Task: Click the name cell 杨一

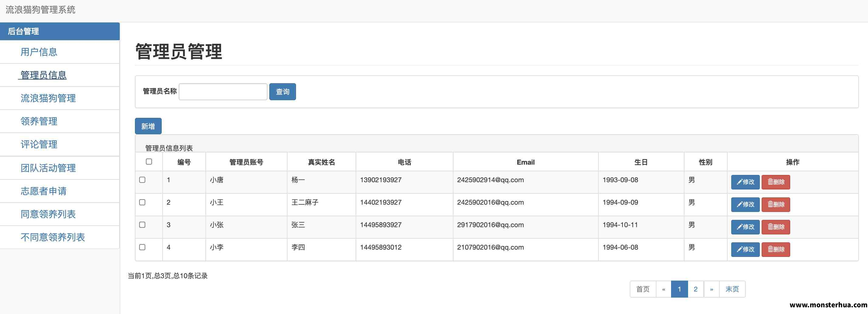Action: 298,180
